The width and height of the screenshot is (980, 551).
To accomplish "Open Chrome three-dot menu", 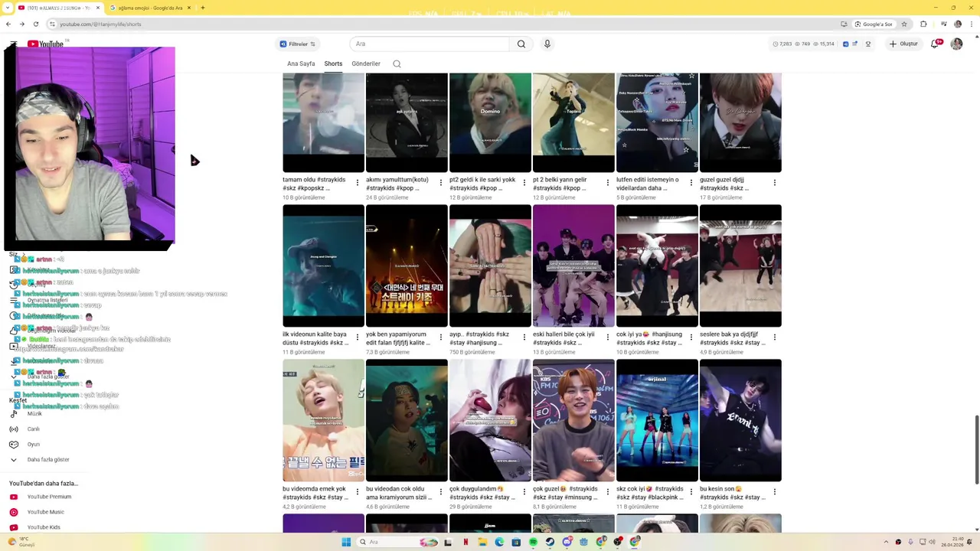I will click(x=971, y=24).
